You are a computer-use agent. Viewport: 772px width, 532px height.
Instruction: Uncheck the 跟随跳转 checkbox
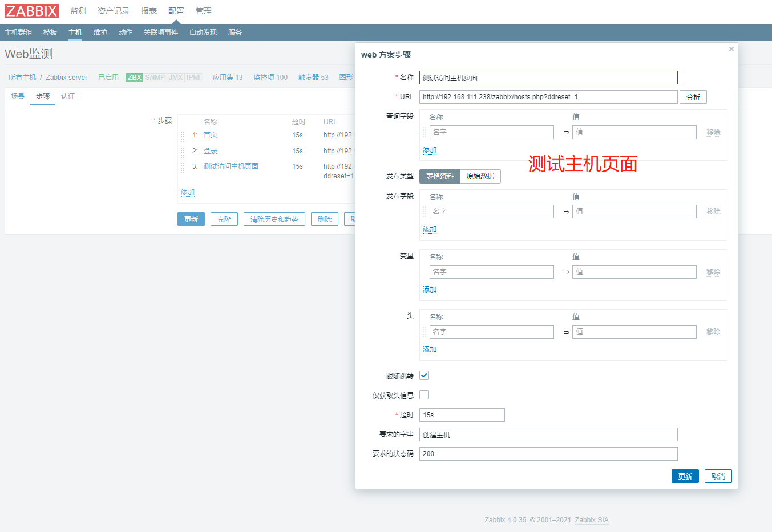(424, 375)
